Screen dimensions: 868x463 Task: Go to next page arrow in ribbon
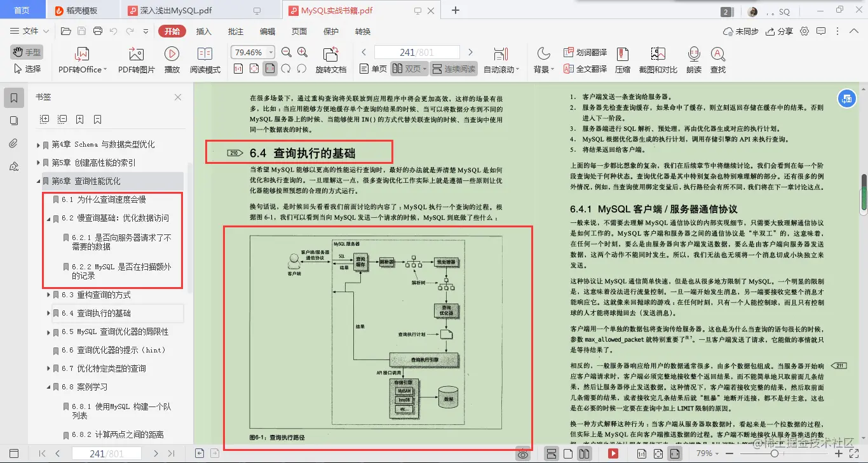click(x=470, y=52)
